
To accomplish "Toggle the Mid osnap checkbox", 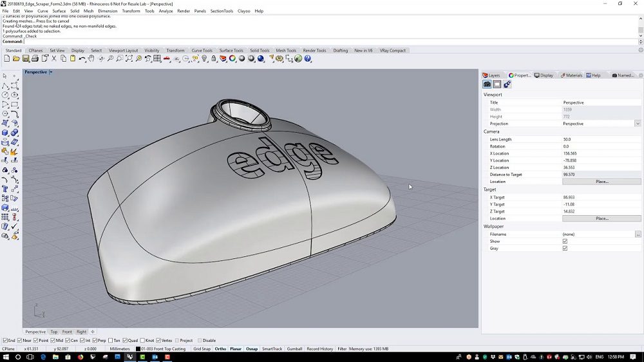I will 53,341.
